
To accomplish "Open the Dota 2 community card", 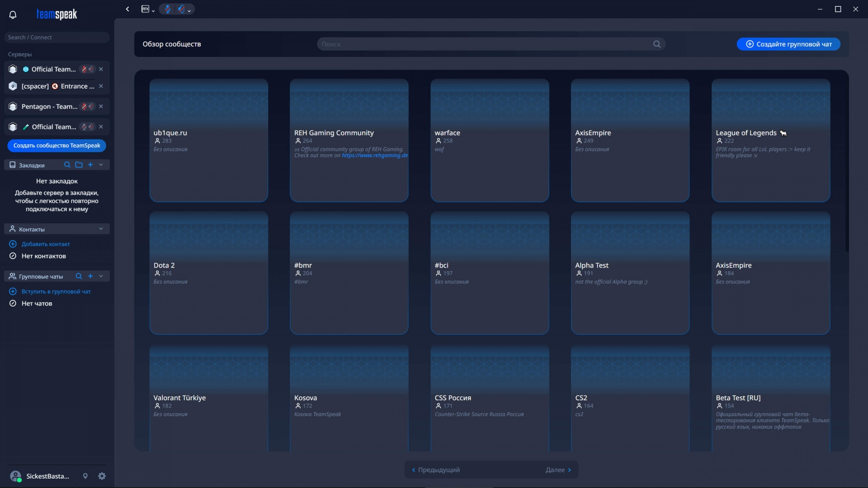I will coord(209,273).
